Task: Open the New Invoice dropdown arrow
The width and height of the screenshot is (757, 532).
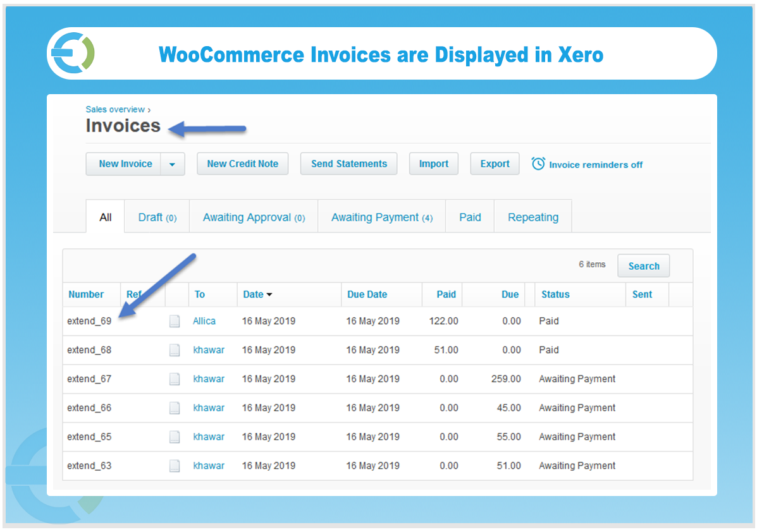Action: tap(172, 164)
